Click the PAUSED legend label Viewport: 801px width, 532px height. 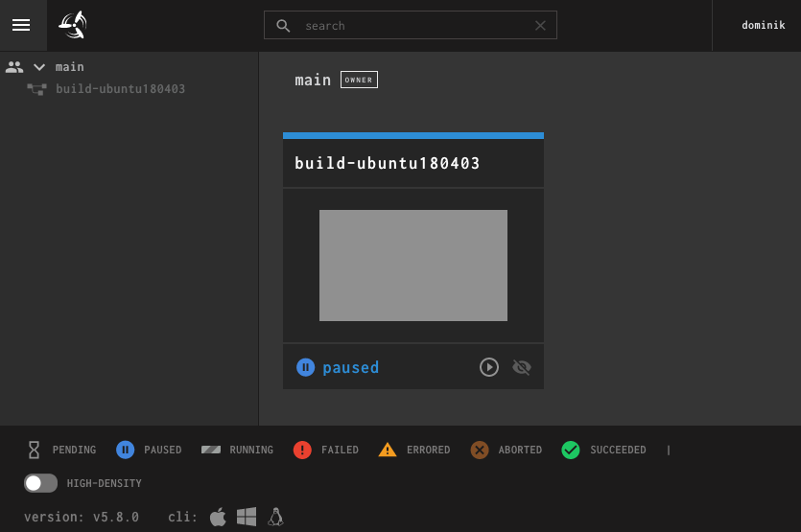pos(162,450)
